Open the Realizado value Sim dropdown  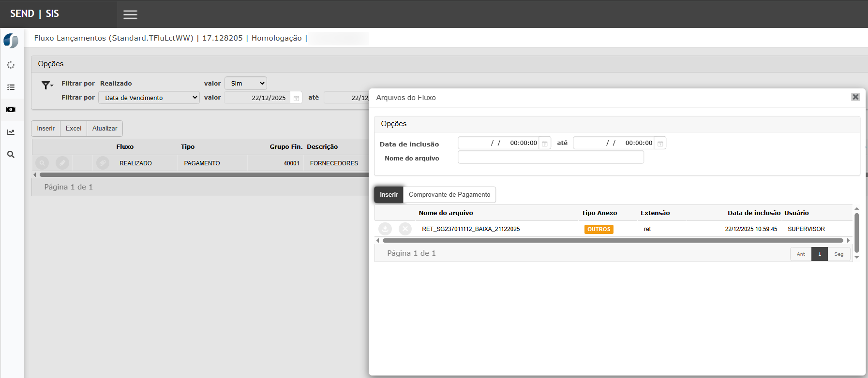(246, 84)
